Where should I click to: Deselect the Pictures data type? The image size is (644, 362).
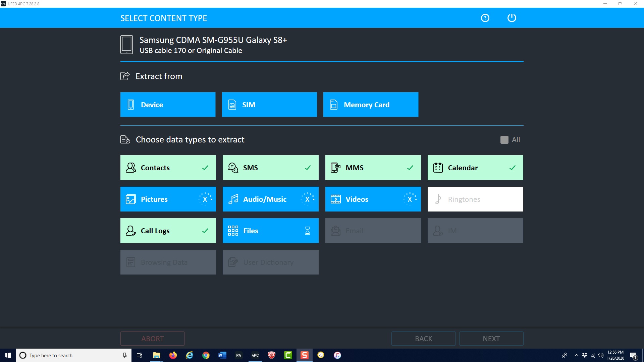(x=204, y=199)
